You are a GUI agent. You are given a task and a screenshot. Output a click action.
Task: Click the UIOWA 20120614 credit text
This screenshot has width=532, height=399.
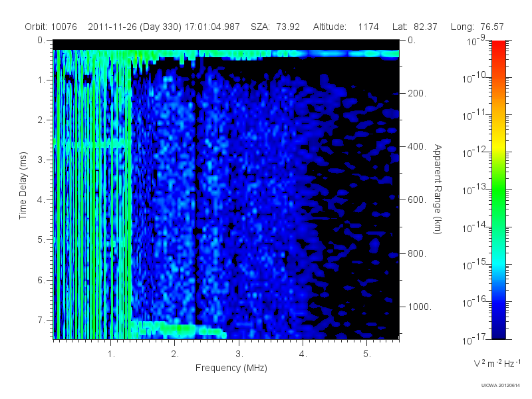[501, 385]
